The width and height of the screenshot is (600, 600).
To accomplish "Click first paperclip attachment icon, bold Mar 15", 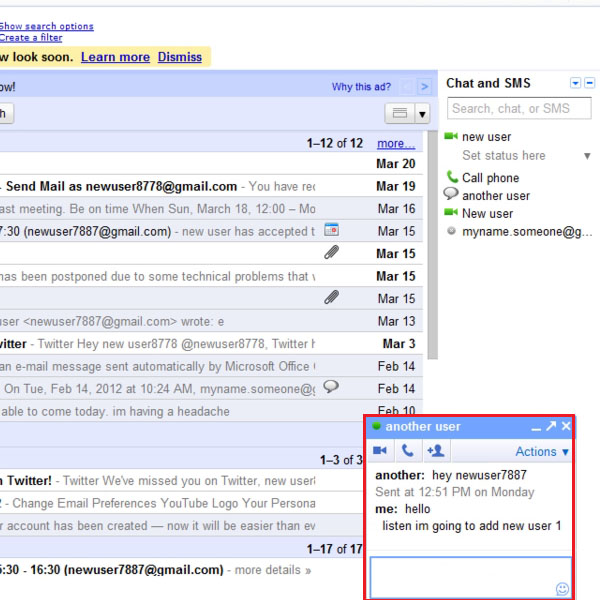I will click(331, 252).
